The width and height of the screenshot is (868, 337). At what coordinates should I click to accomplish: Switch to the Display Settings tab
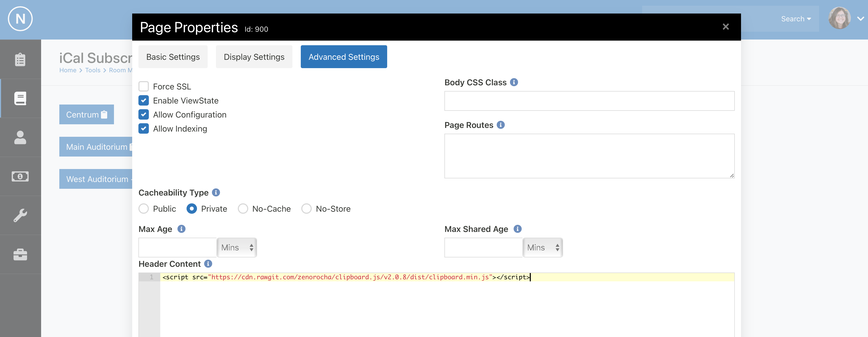254,57
